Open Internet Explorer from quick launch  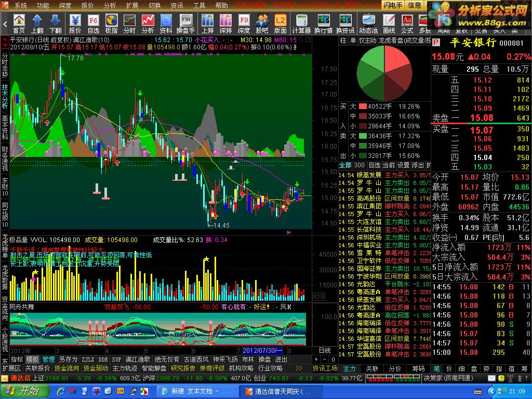(x=61, y=391)
